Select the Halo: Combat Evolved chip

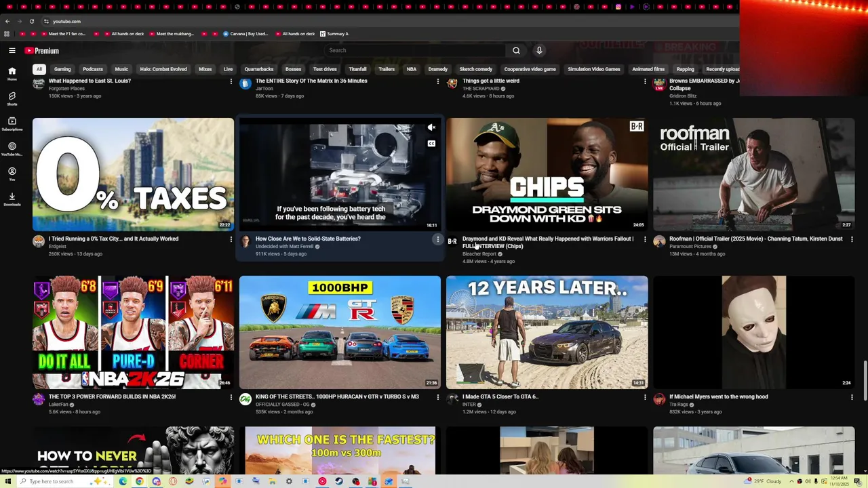[x=163, y=69]
